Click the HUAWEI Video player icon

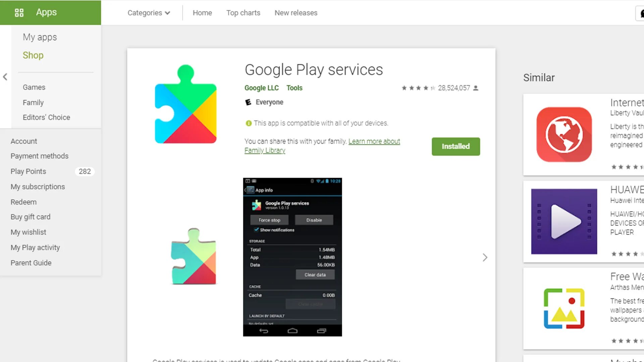click(x=565, y=222)
